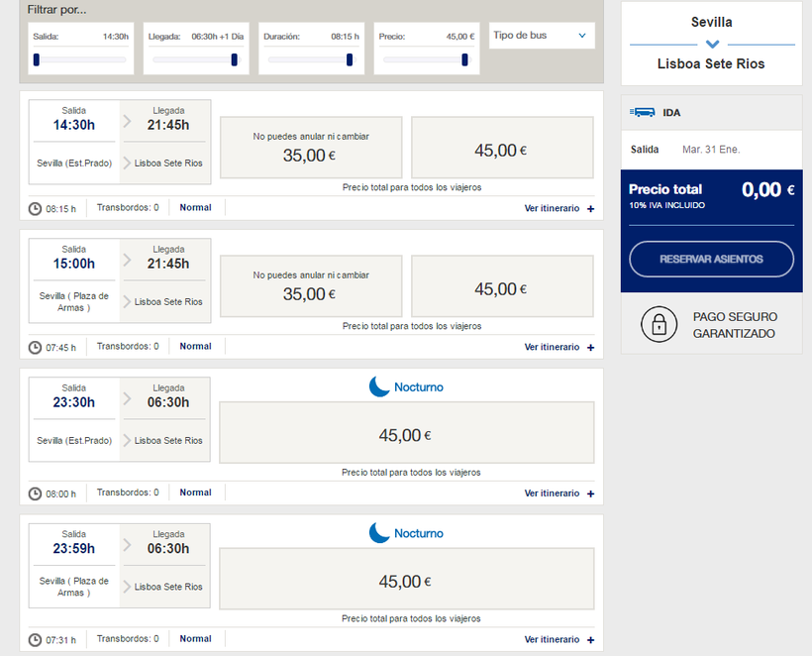Screen dimensions: 812x656
Task: Click the Salida time filter slider handle
Action: point(37,59)
